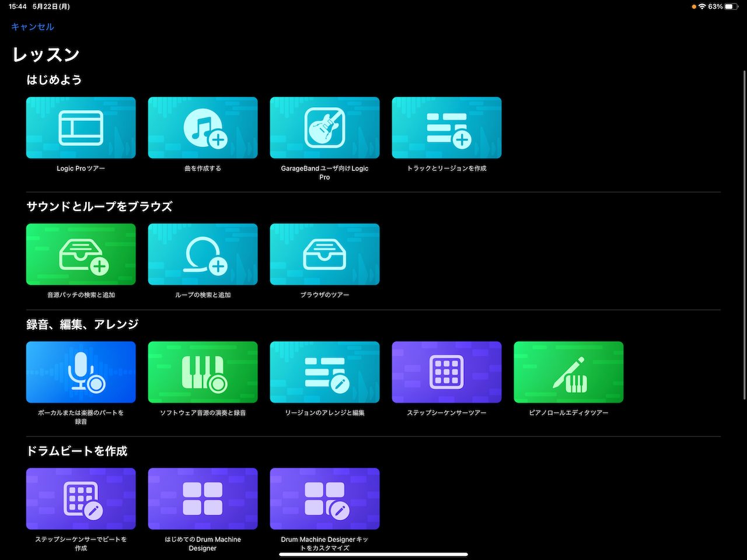747x560 pixels.
Task: Open the Logic Pro ツアー lesson tile
Action: pos(81,128)
